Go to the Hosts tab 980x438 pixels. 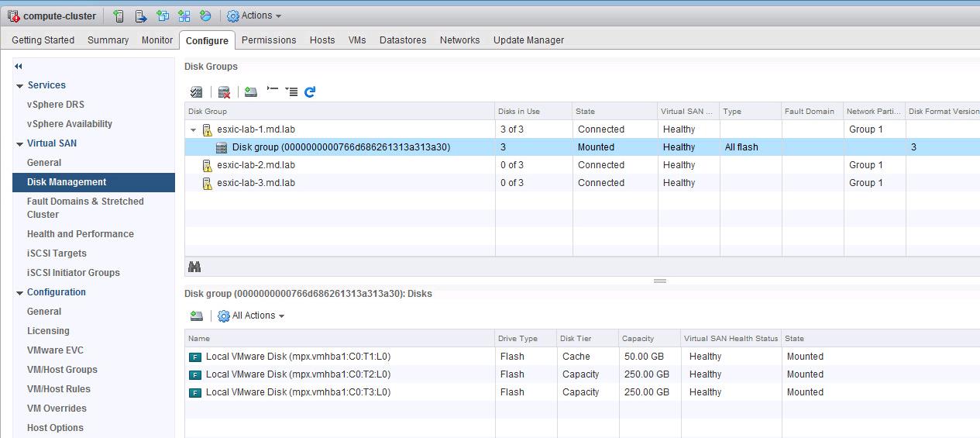click(322, 40)
